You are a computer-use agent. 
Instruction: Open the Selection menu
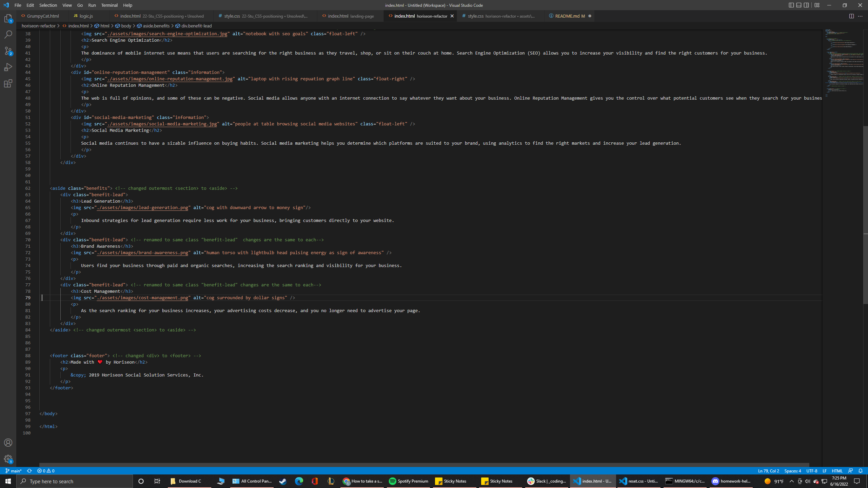click(48, 5)
